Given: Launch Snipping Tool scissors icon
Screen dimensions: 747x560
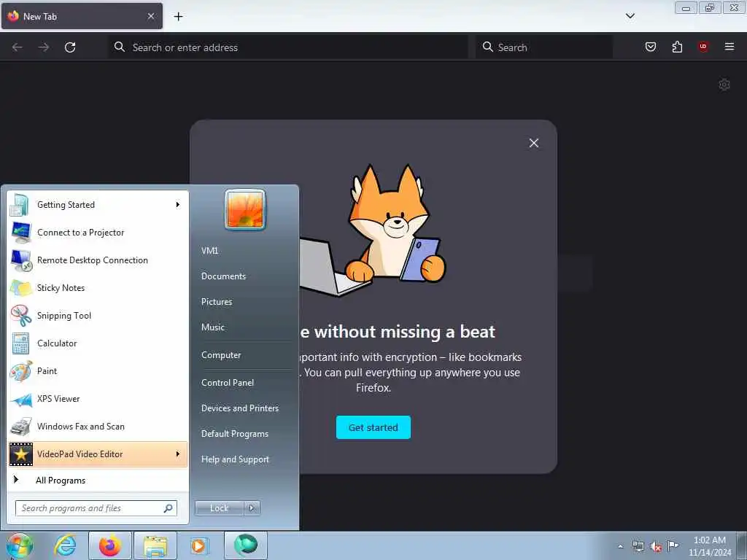Looking at the screenshot, I should 20,316.
